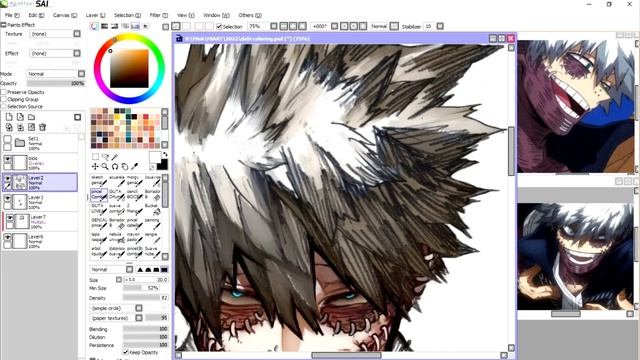The image size is (640, 360).
Task: Swap foreground and background colors
Action: pos(165,154)
